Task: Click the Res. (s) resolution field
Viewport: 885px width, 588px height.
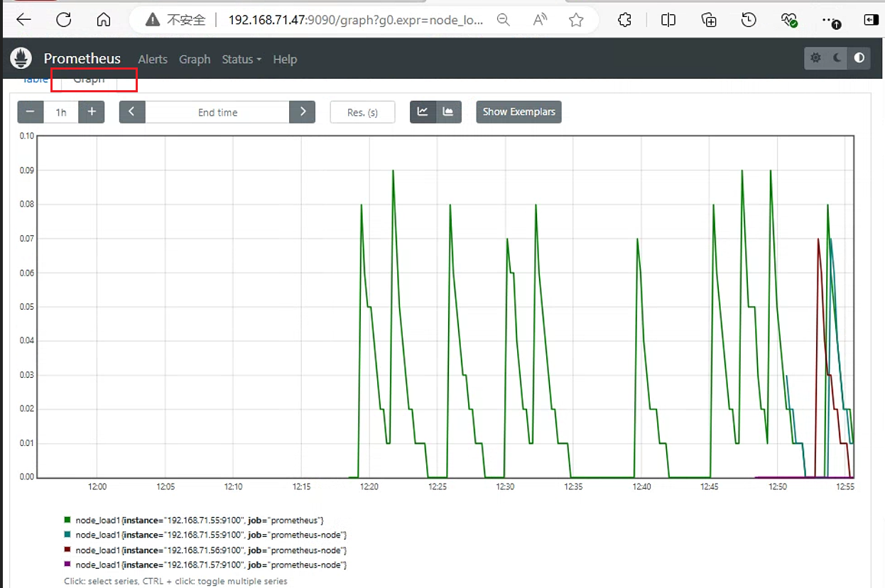Action: pyautogui.click(x=362, y=112)
